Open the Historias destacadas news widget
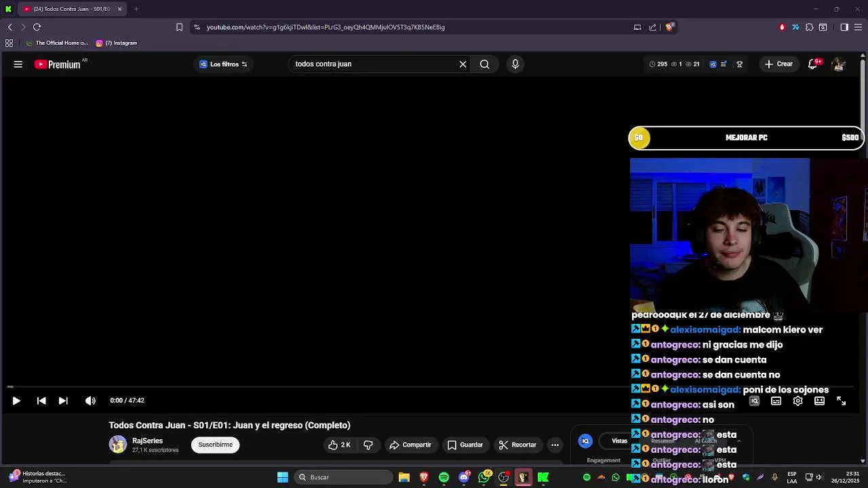The image size is (868, 488). click(37, 477)
